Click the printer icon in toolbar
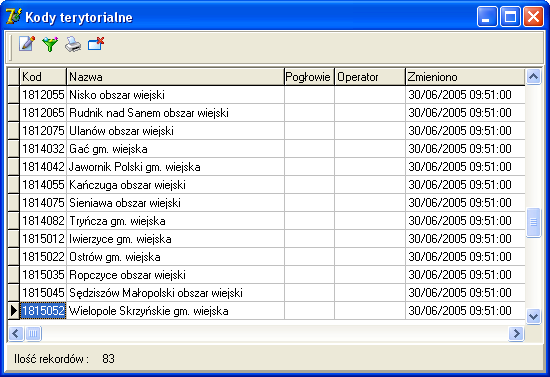 73,44
